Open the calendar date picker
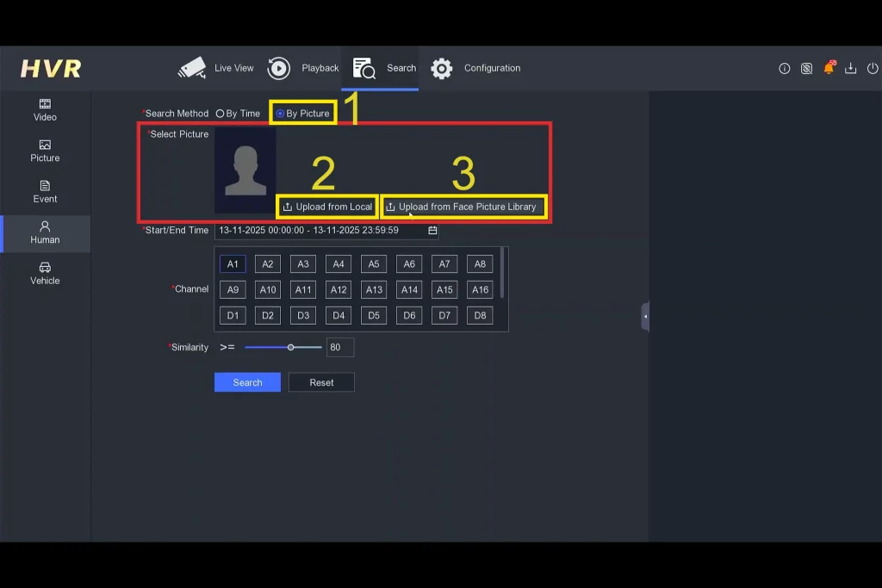Viewport: 882px width, 588px height. tap(432, 231)
